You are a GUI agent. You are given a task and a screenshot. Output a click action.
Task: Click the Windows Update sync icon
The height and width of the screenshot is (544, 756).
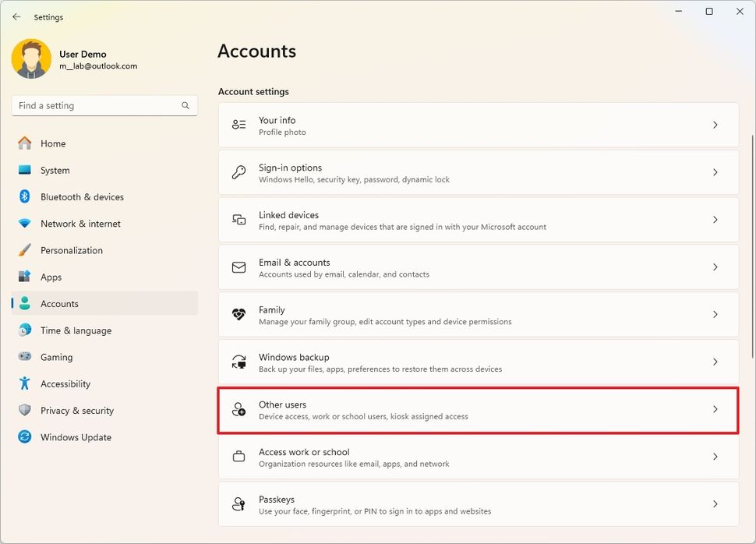tap(25, 437)
